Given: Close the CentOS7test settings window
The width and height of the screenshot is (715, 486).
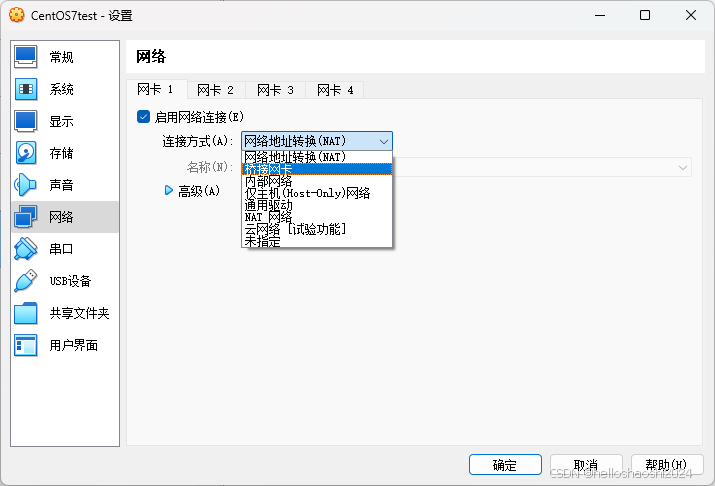Looking at the screenshot, I should (691, 15).
